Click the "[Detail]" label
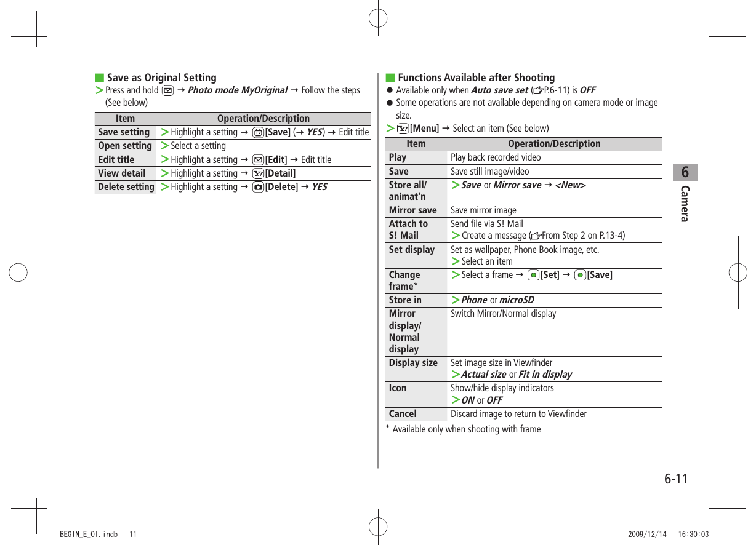 point(280,173)
